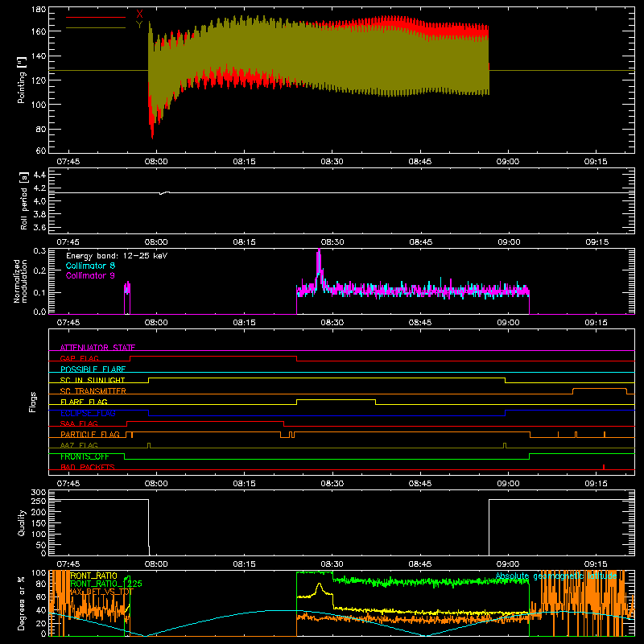Click the 'Y' legend label in pointing plot
Image resolution: width=644 pixels, height=644 pixels.
point(139,25)
